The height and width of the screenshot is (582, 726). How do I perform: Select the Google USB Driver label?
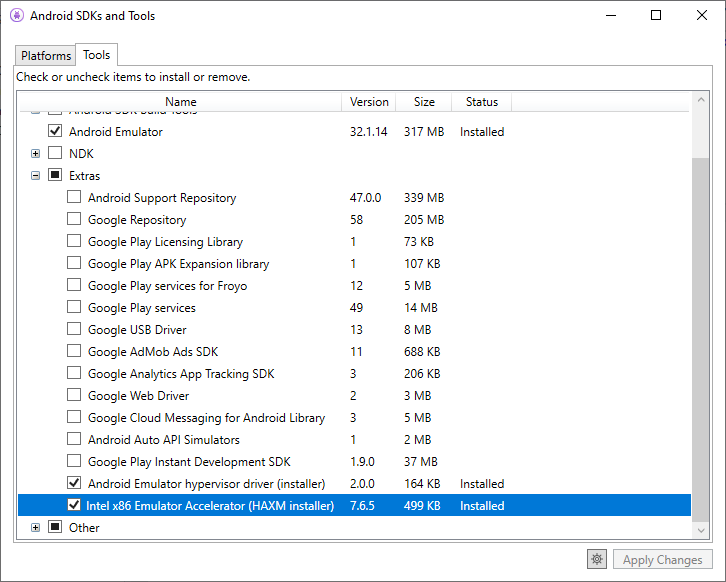(x=137, y=330)
